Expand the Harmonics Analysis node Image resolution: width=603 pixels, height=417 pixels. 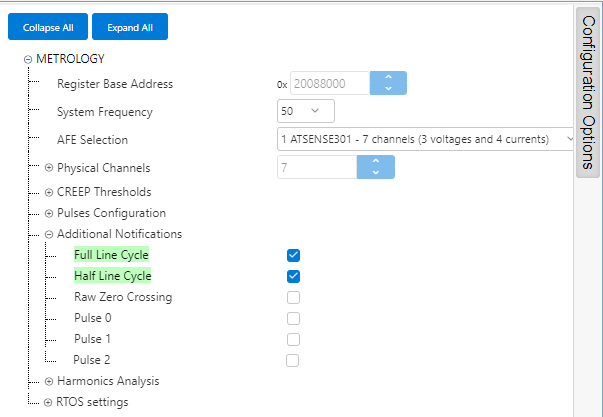48,381
